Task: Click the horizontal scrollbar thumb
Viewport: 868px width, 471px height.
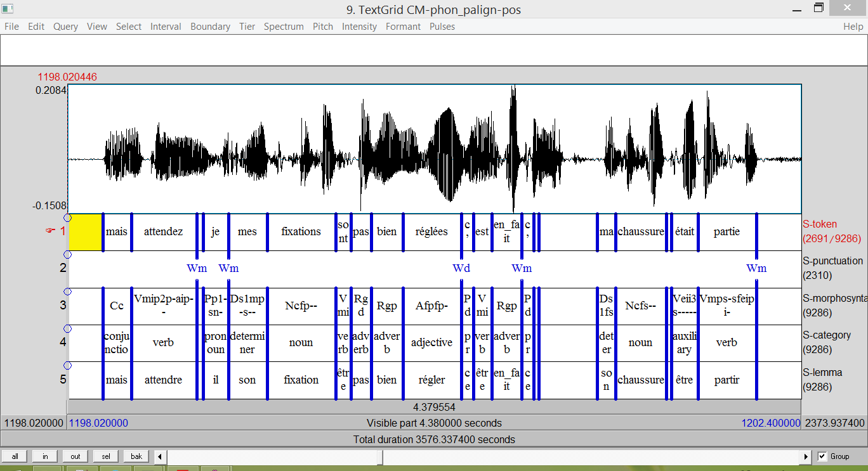Action: (381, 456)
